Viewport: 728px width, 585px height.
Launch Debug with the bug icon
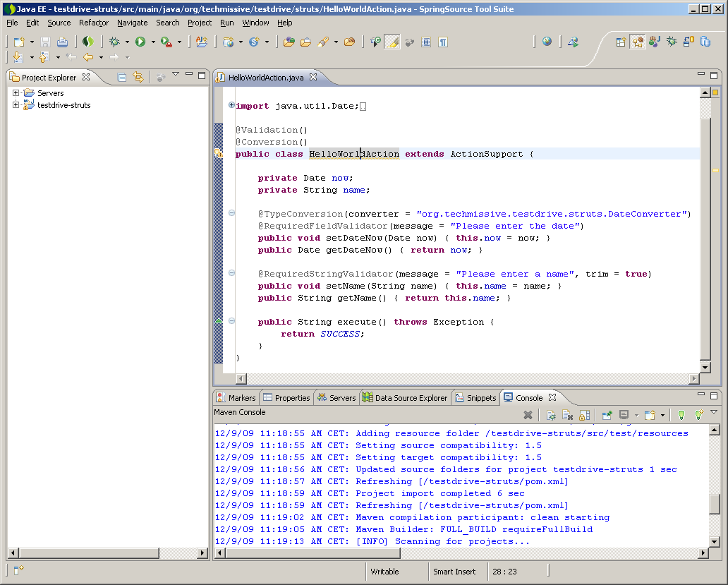click(114, 42)
